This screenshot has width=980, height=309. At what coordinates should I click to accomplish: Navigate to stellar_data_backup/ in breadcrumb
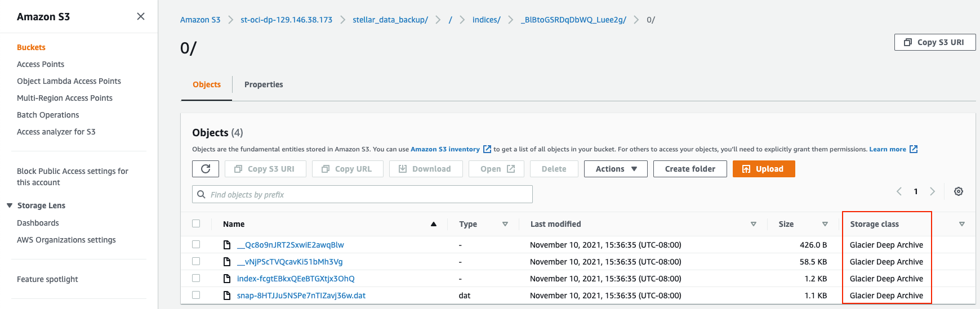pos(390,20)
